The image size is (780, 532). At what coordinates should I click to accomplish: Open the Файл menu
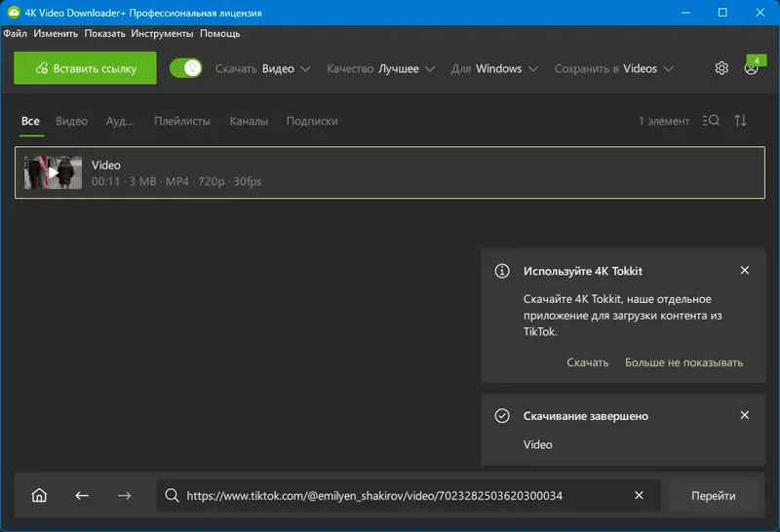coord(15,33)
